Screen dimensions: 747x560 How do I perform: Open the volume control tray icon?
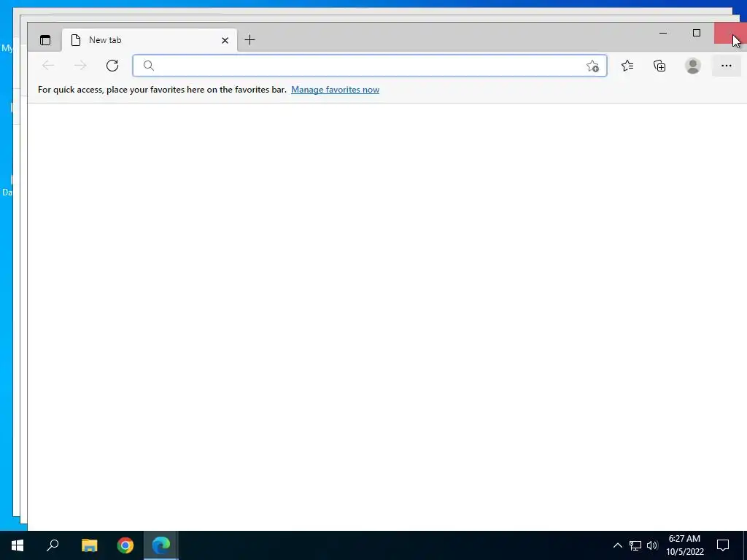[x=652, y=545]
